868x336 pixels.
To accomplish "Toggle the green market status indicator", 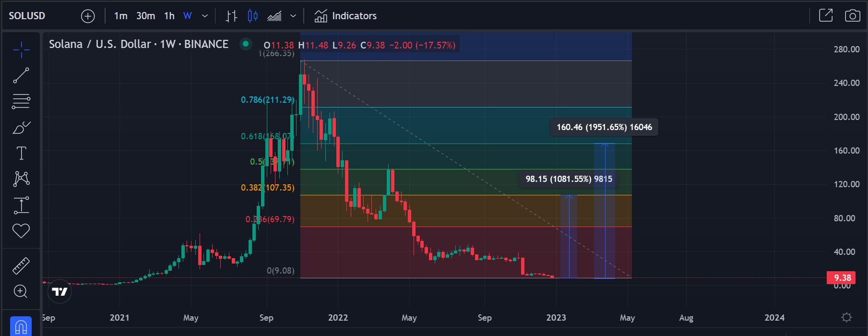I will [246, 44].
